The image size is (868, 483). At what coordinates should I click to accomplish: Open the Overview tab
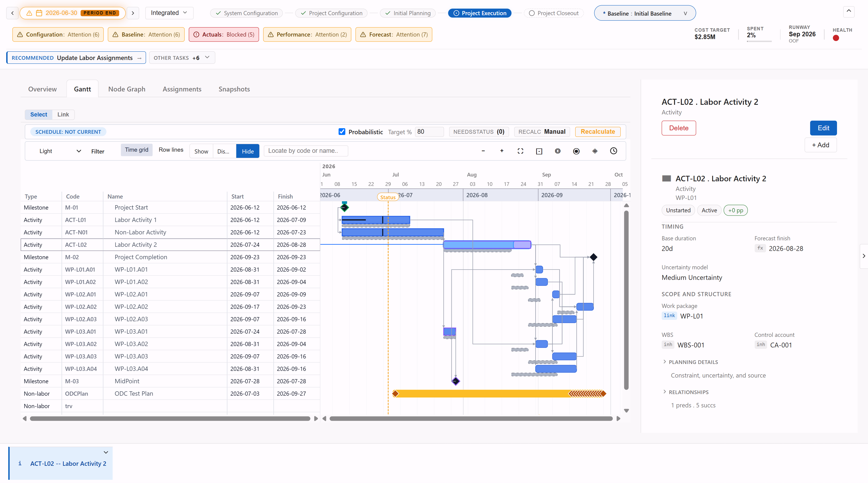click(x=42, y=89)
